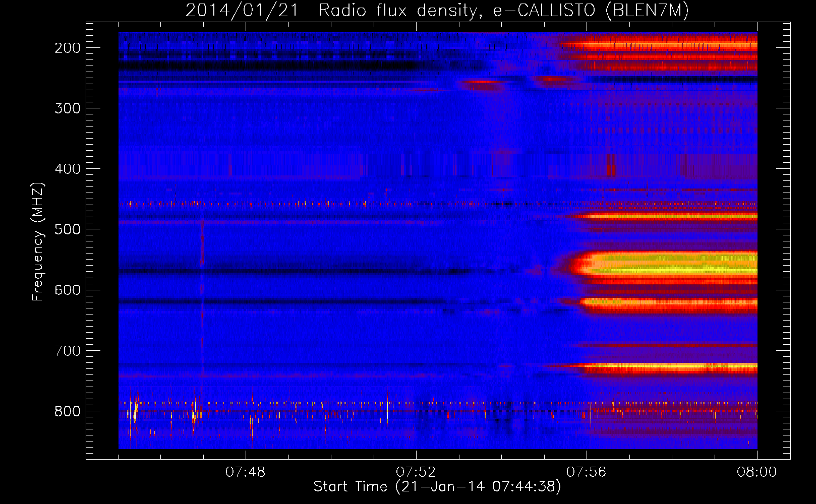816x504 pixels.
Task: Click the bright emission band near 725 MHz
Action: 668,368
